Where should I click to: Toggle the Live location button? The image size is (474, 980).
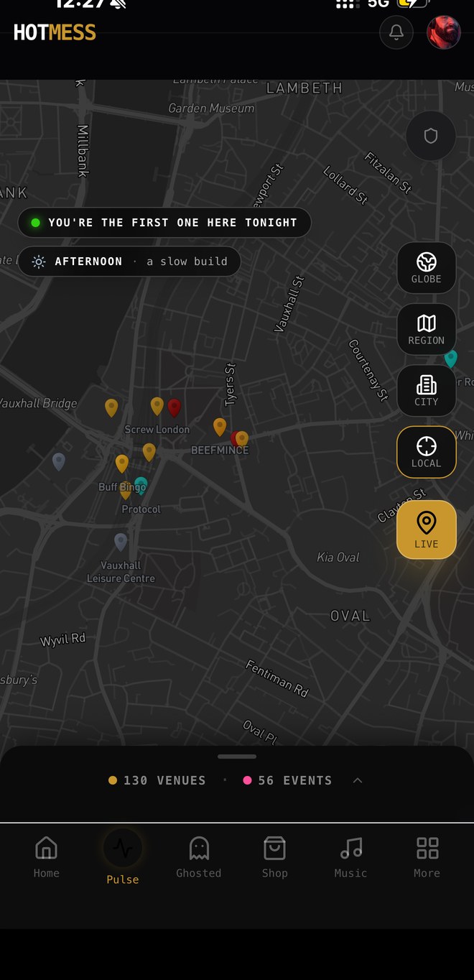coord(427,530)
